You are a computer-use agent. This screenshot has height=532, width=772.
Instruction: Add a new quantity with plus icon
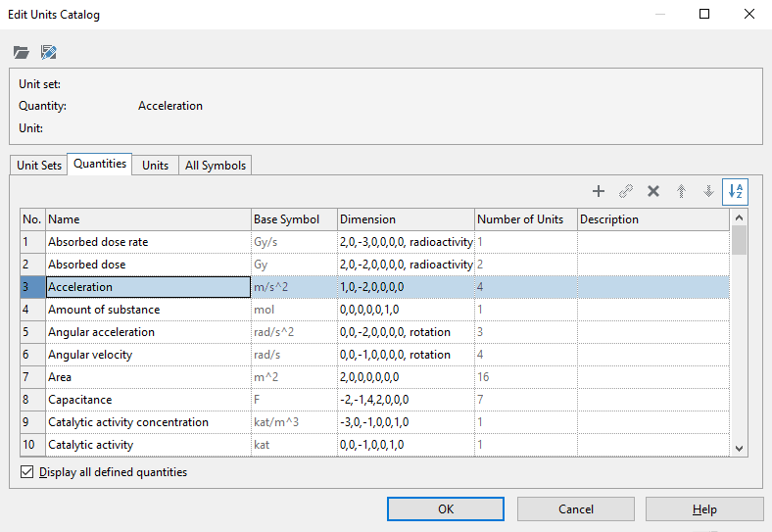click(x=599, y=191)
